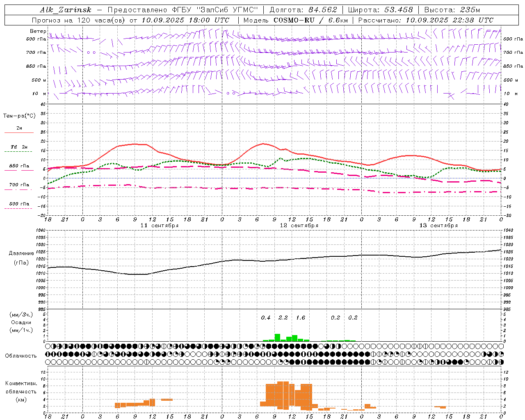The width and height of the screenshot is (525, 420).
Task: Click the Осадки panel label
Action: tap(21, 322)
